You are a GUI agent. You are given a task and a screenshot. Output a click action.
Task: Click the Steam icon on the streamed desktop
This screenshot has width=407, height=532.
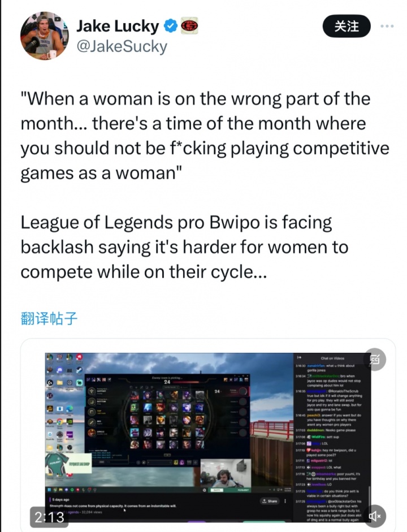(79, 370)
